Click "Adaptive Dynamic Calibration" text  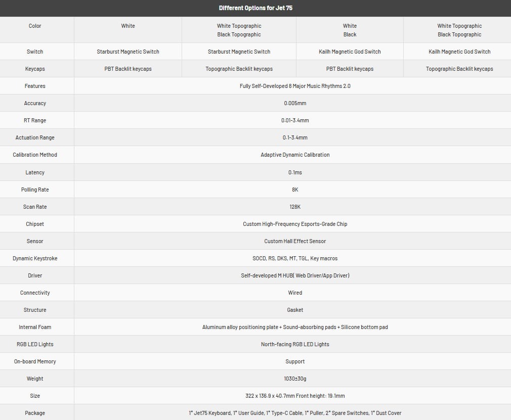(x=295, y=155)
